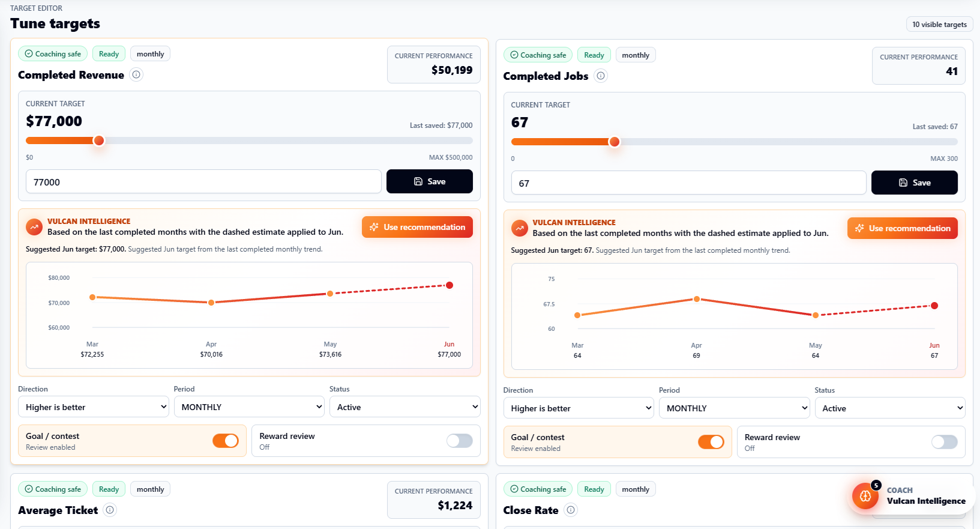980x529 pixels.
Task: Click the Completed Revenue target input field
Action: (203, 182)
